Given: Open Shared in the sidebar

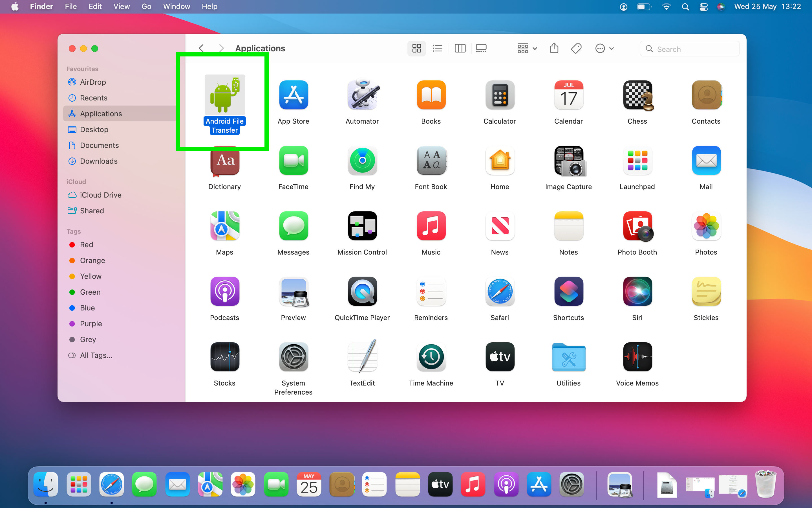Looking at the screenshot, I should [x=120, y=211].
